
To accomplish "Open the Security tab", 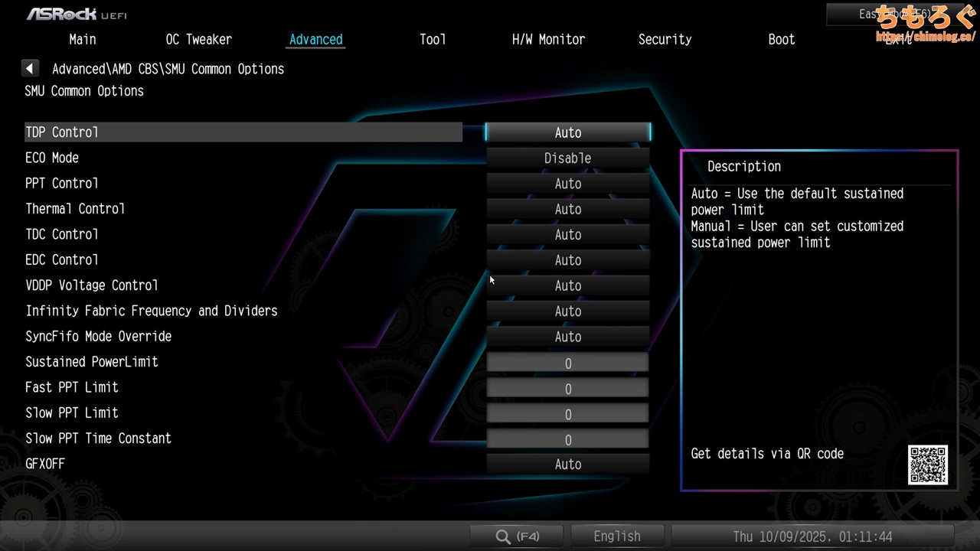I will pos(665,40).
